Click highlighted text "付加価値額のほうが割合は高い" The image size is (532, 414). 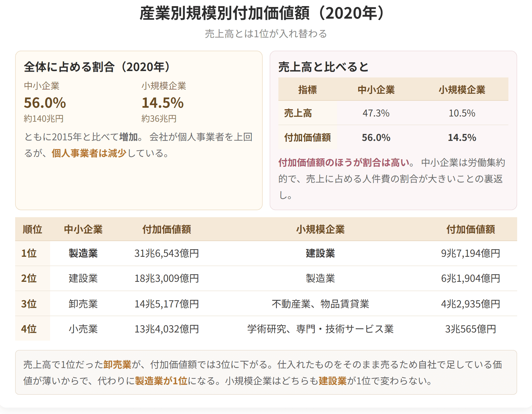(344, 162)
